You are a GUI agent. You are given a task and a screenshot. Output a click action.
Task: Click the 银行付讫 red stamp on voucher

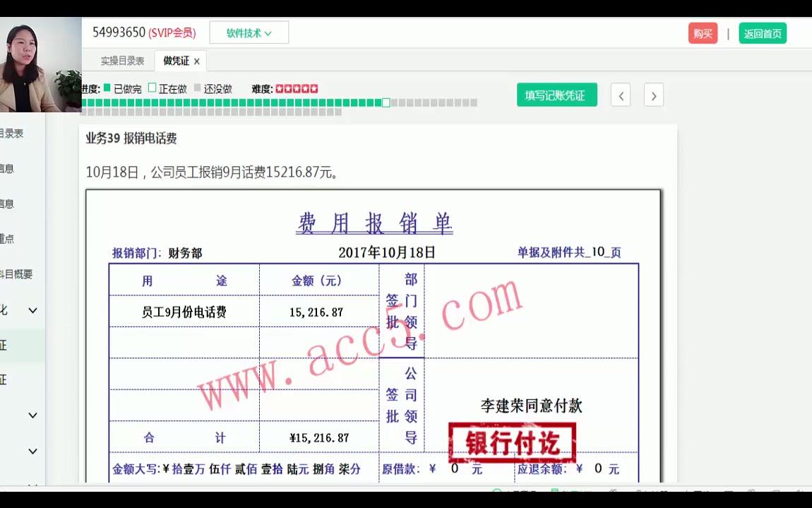tap(513, 442)
